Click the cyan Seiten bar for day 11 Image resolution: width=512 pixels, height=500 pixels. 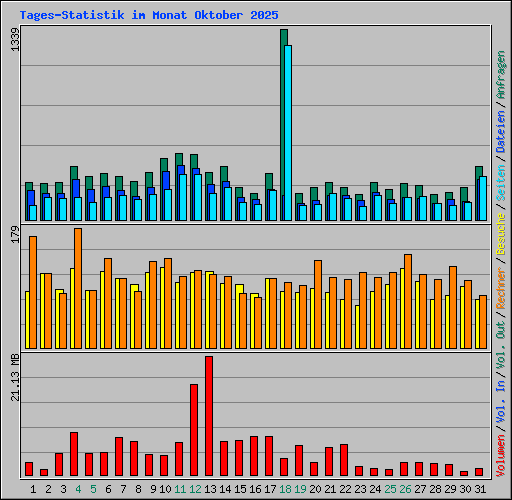tap(183, 198)
